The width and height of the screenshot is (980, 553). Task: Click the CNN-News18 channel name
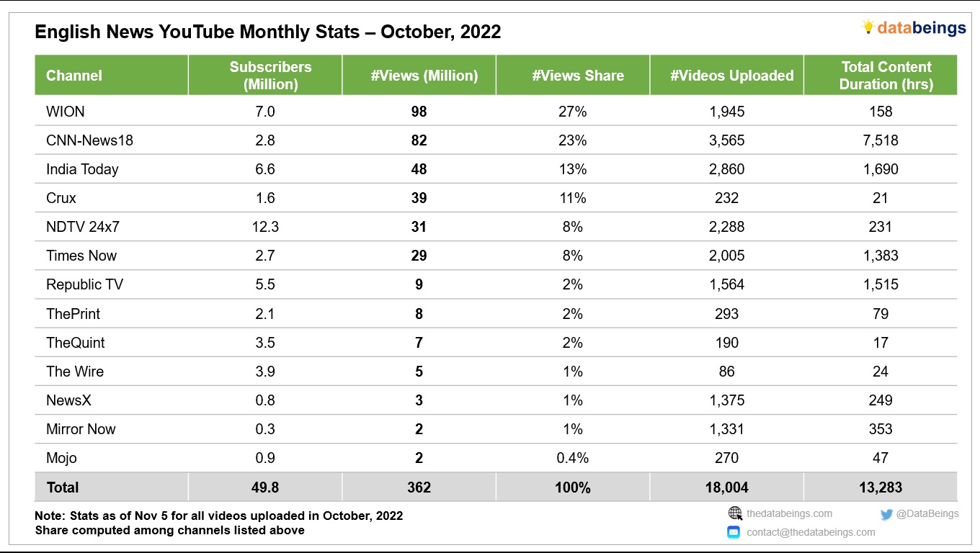[x=89, y=140]
